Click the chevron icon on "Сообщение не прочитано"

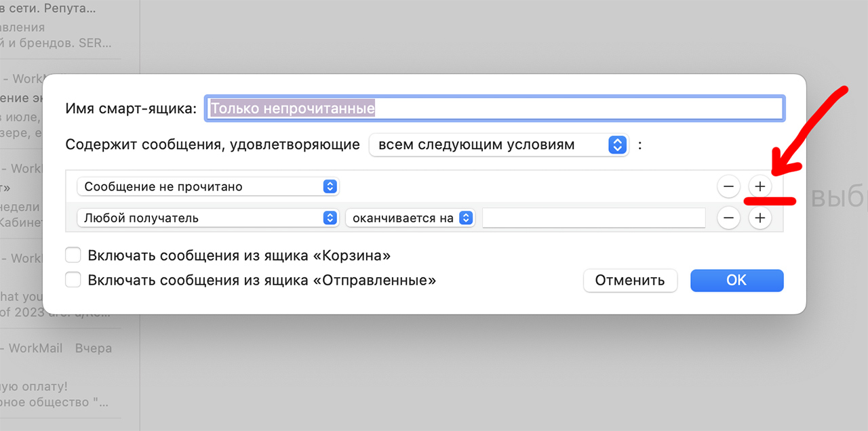(x=330, y=186)
